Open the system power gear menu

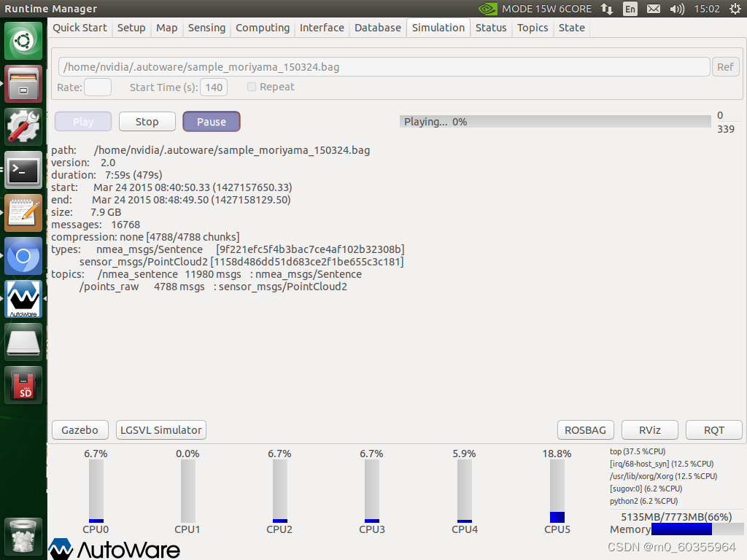click(735, 9)
